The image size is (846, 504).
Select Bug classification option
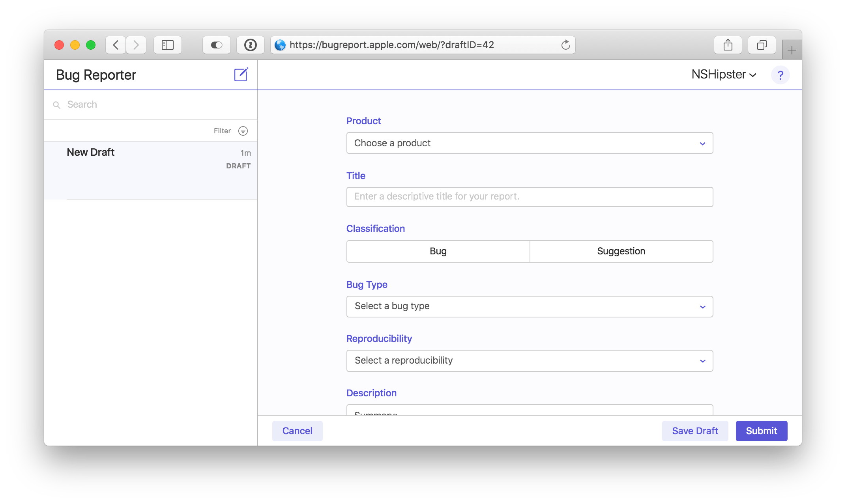438,251
